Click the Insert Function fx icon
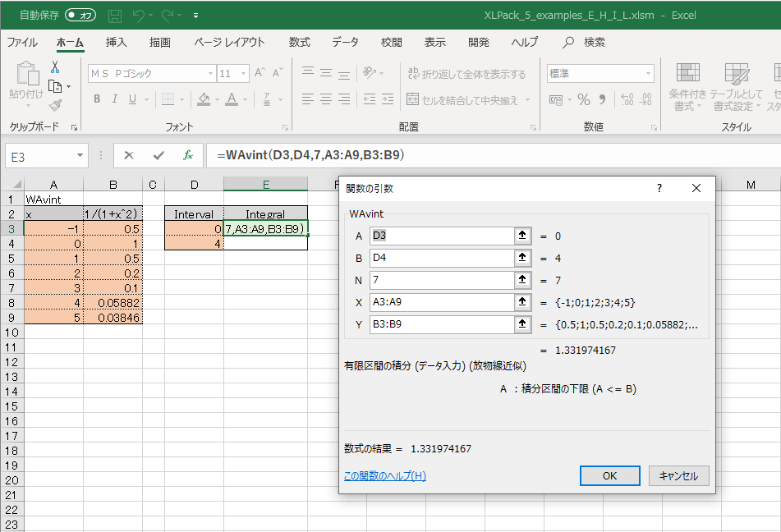 tap(187, 155)
